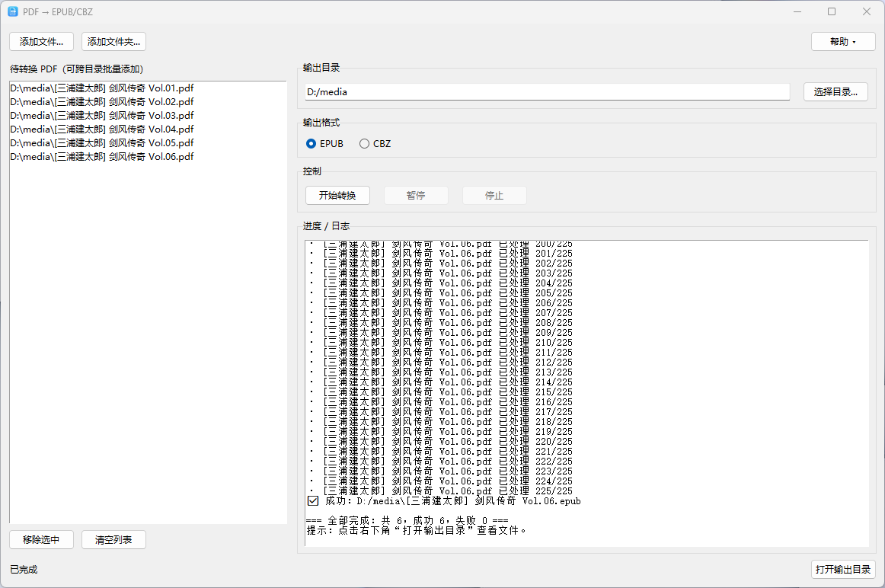Screen dimensions: 885x588
Task: Click 选择目录 to choose output folder
Action: click(835, 92)
